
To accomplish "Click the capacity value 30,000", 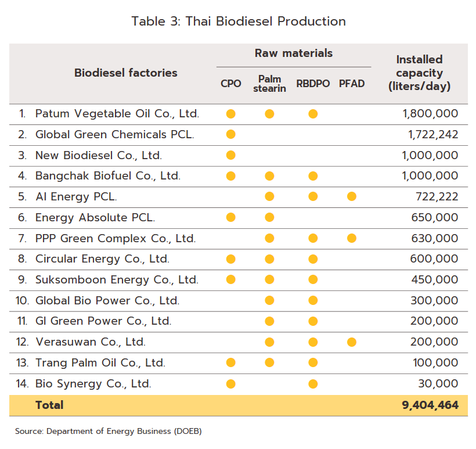I will pyautogui.click(x=438, y=384).
